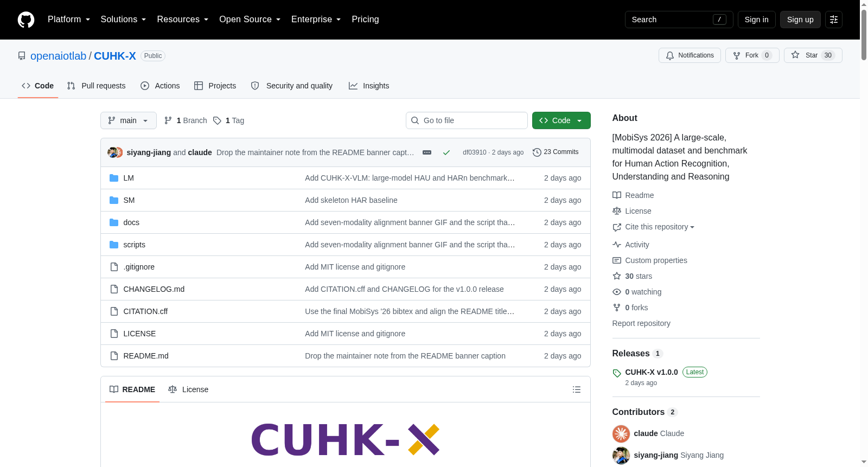Open the README outline list icon

point(577,389)
